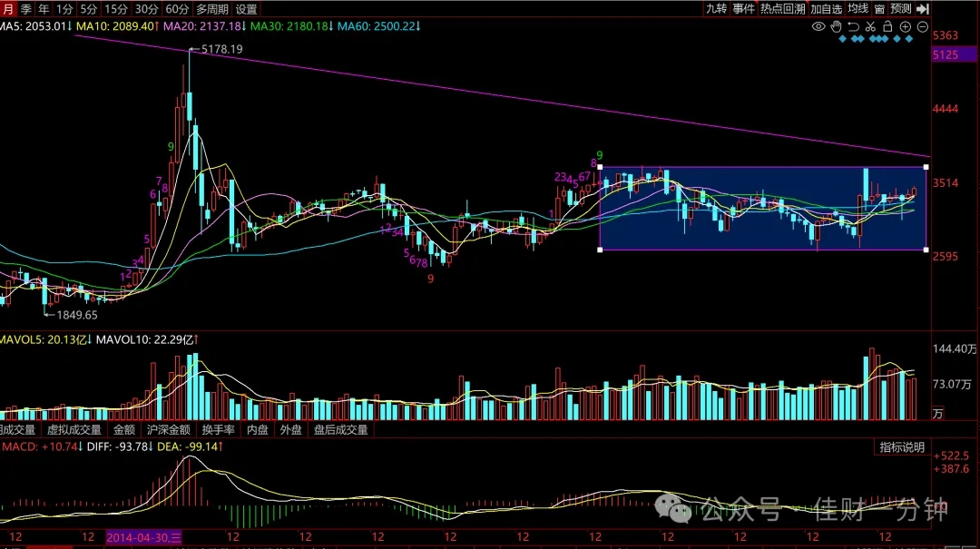980x549 pixels.
Task: Select the 沪深金额 tab
Action: coord(168,429)
